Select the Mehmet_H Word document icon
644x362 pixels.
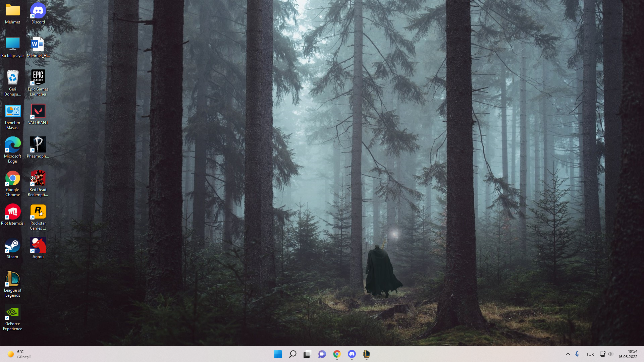(38, 48)
